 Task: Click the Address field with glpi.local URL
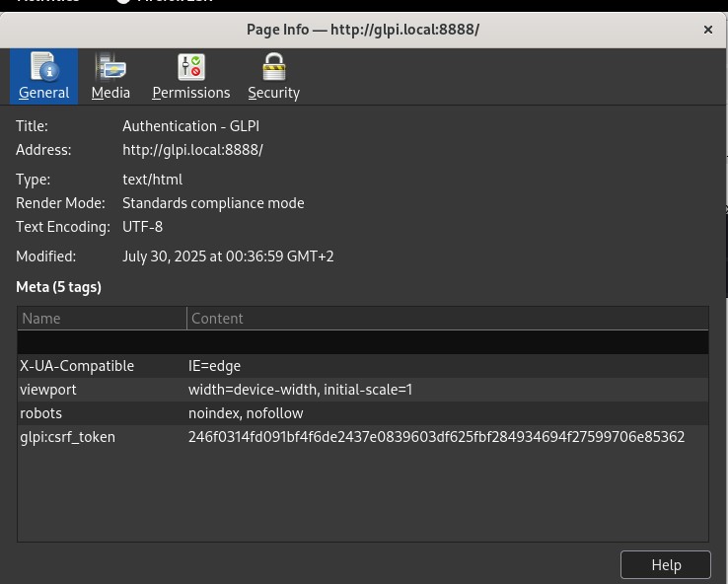[x=192, y=150]
